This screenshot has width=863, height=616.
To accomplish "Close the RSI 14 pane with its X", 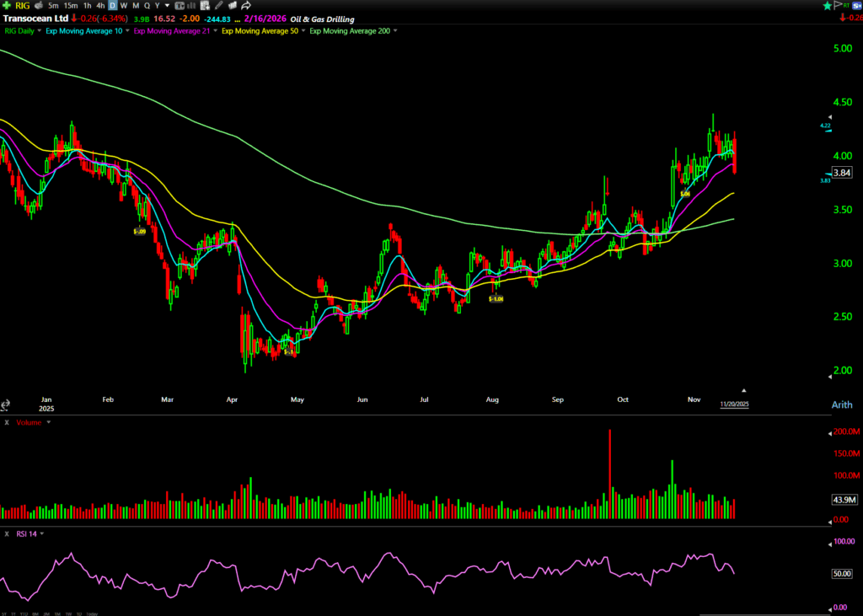I will click(5, 533).
